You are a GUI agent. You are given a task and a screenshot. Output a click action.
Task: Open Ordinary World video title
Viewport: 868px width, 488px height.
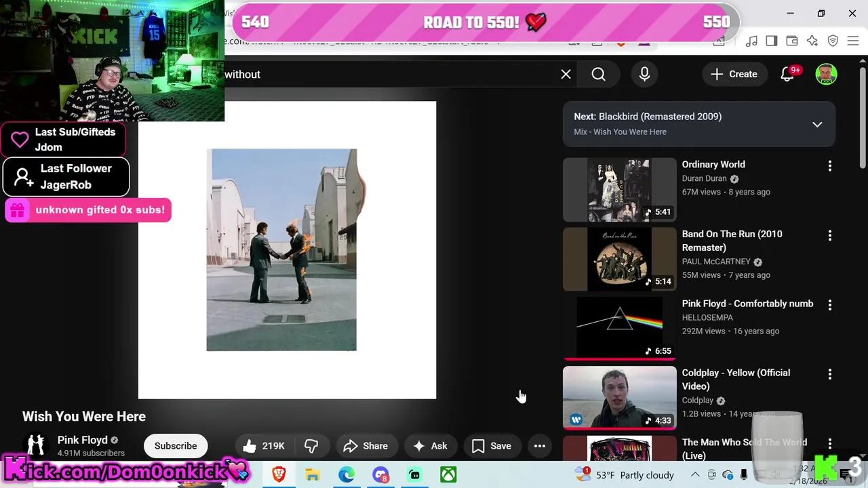coord(713,165)
